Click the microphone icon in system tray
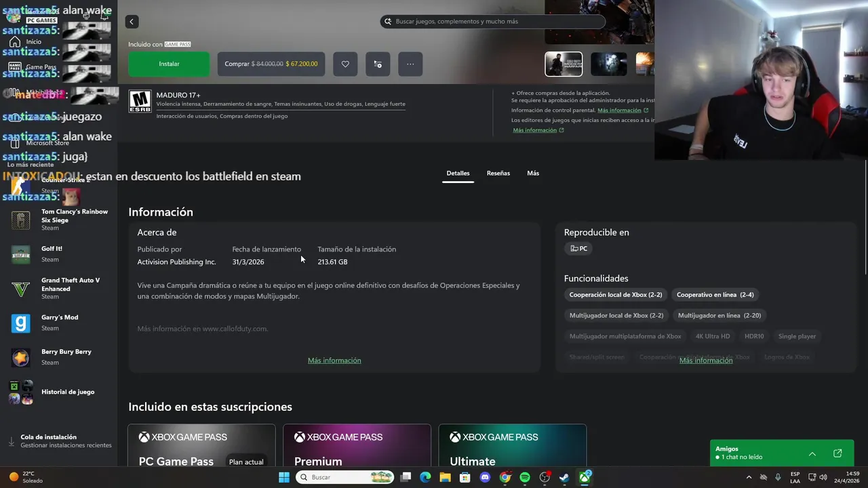The height and width of the screenshot is (488, 868). click(x=778, y=477)
